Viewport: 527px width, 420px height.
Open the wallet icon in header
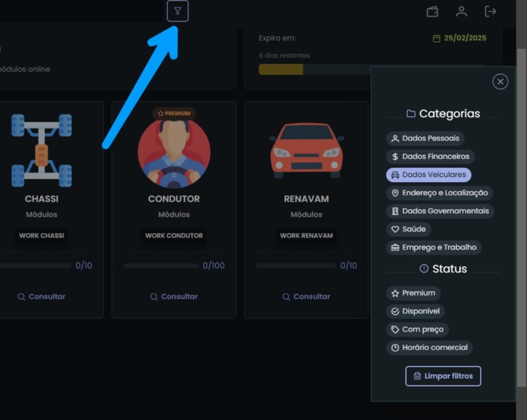tap(432, 11)
